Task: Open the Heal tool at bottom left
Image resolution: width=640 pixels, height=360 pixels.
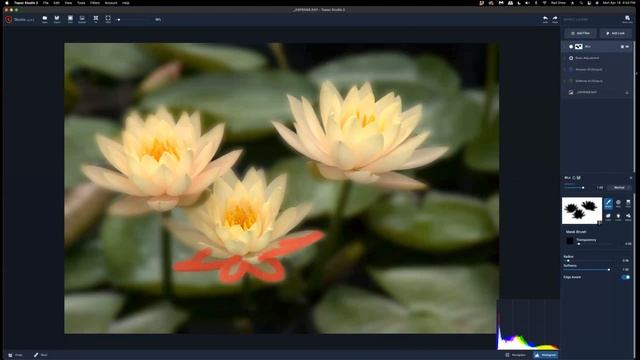Action: [x=40, y=355]
